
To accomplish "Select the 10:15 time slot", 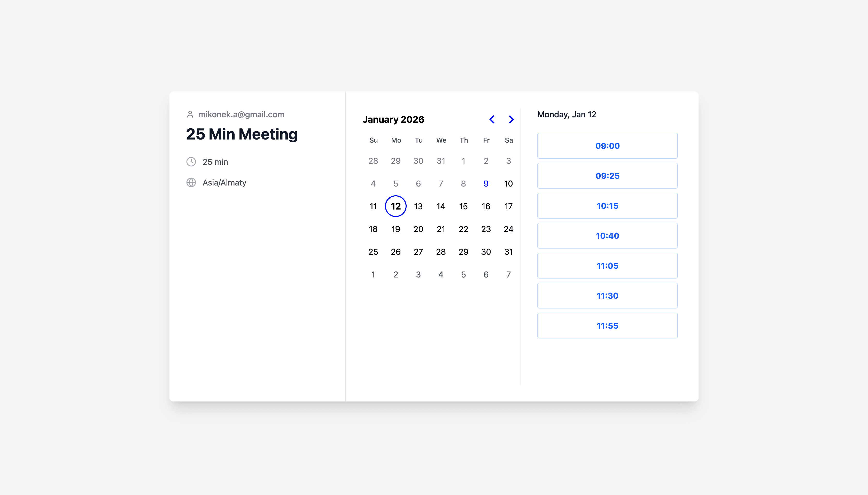I will [x=607, y=206].
